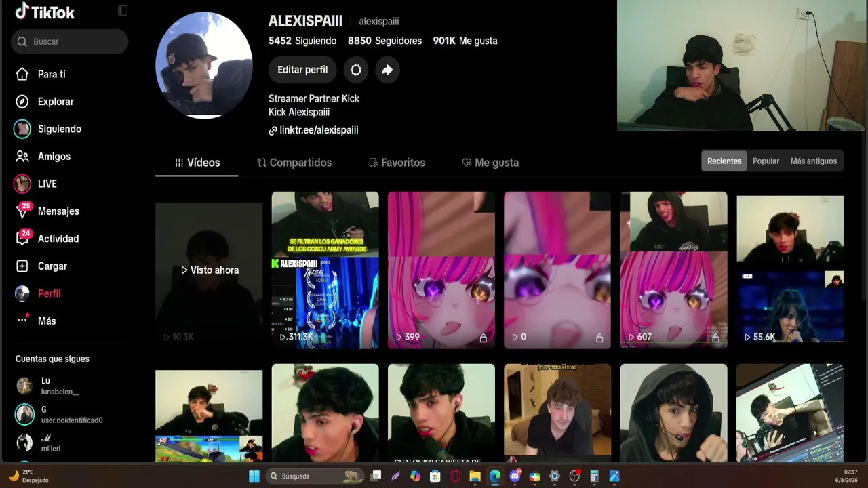Launch Opera browser from taskbar
This screenshot has width=868, height=488.
[455, 476]
